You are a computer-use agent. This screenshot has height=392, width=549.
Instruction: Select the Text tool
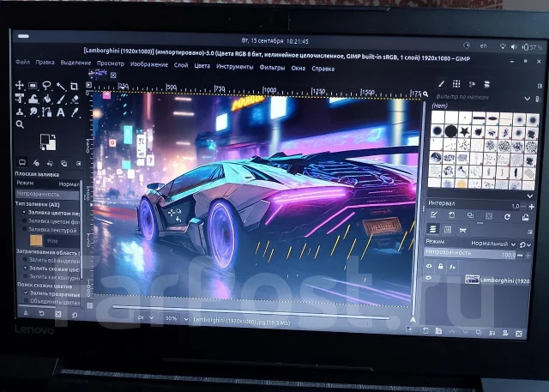(61, 112)
